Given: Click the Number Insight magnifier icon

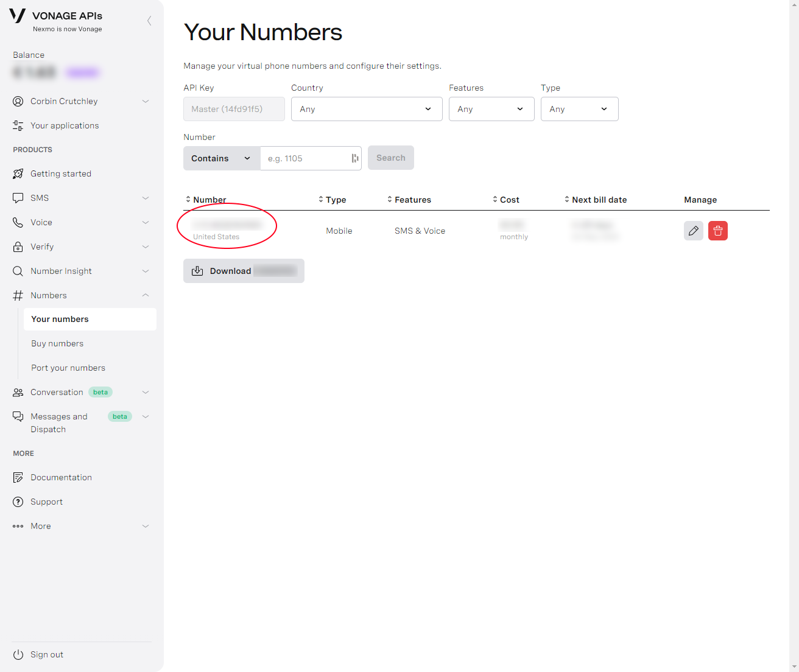Looking at the screenshot, I should point(18,271).
